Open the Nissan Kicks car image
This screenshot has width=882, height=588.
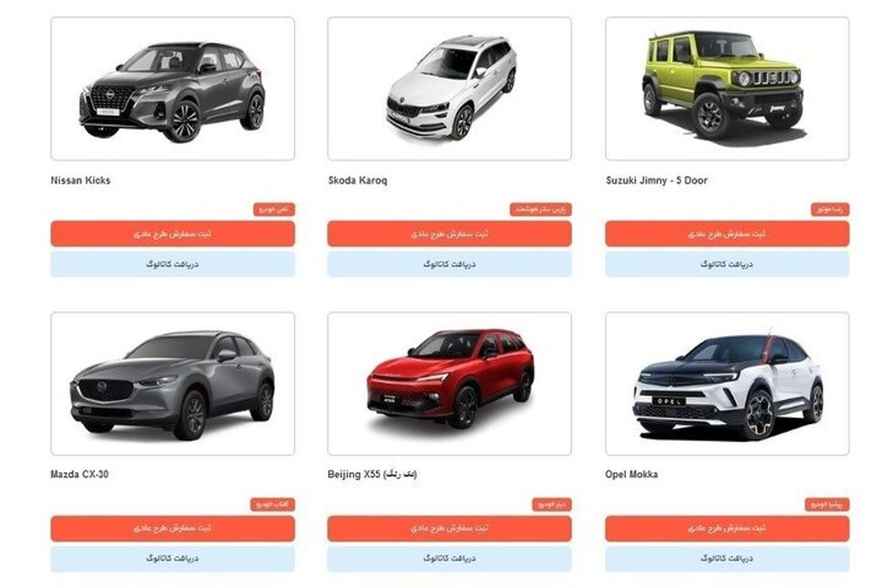[x=173, y=89]
